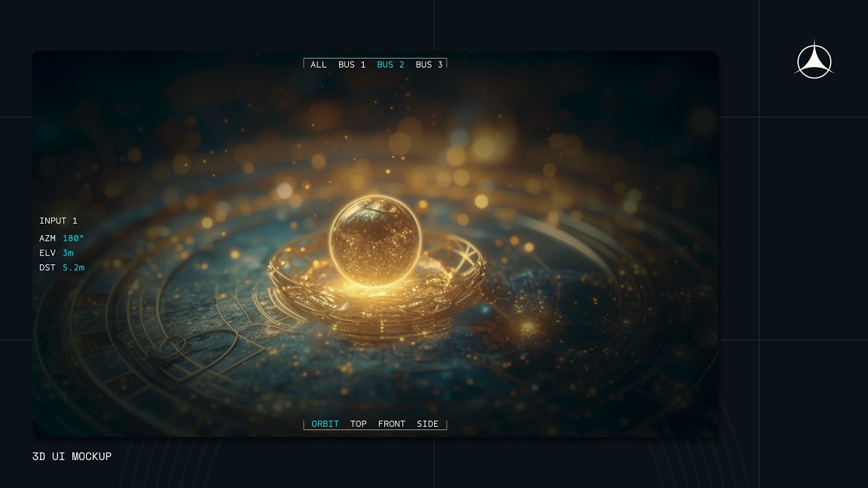Switch to the FRONT camera view
This screenshot has height=488, width=868.
coord(391,424)
